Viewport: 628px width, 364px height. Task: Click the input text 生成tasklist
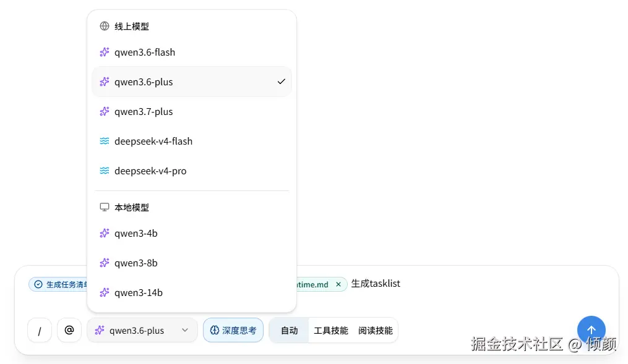coord(376,284)
